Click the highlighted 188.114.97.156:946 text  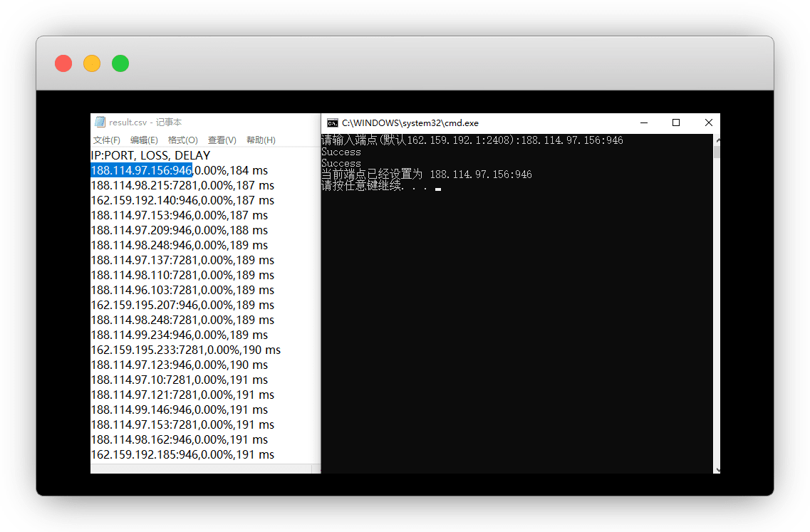click(x=141, y=171)
